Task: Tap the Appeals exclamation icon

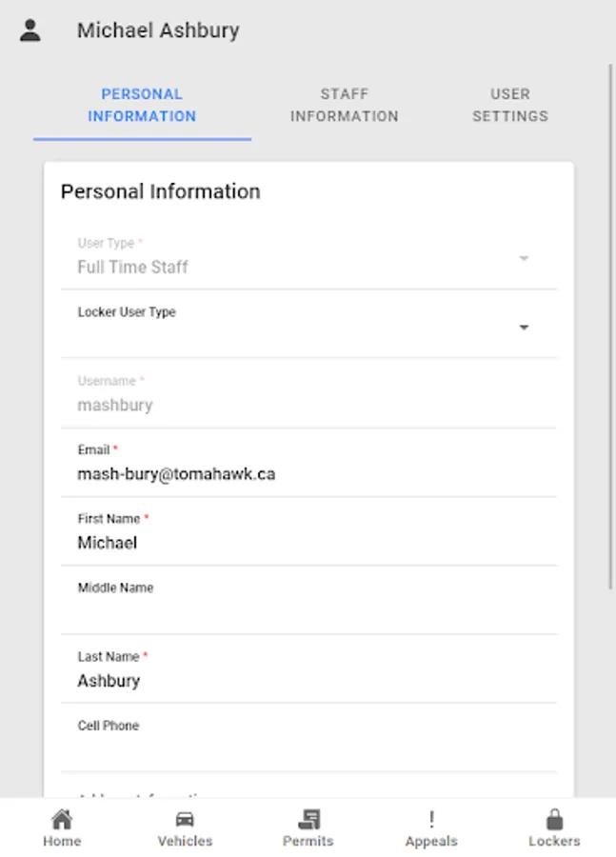Action: coord(431,819)
